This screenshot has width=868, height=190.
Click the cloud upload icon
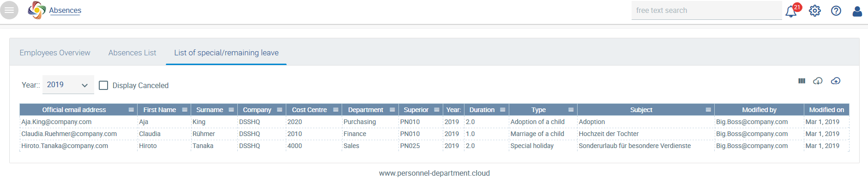[x=836, y=81]
